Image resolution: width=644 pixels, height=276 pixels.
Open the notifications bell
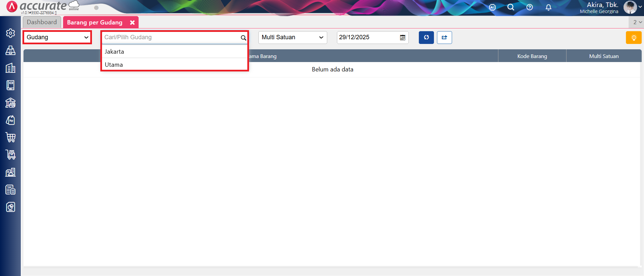548,7
